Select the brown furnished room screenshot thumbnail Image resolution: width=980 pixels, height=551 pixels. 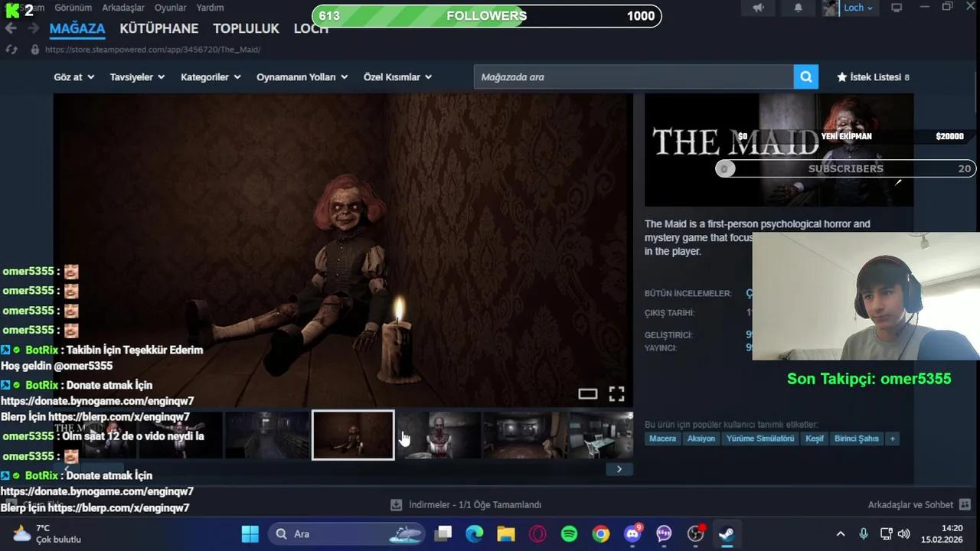[525, 435]
